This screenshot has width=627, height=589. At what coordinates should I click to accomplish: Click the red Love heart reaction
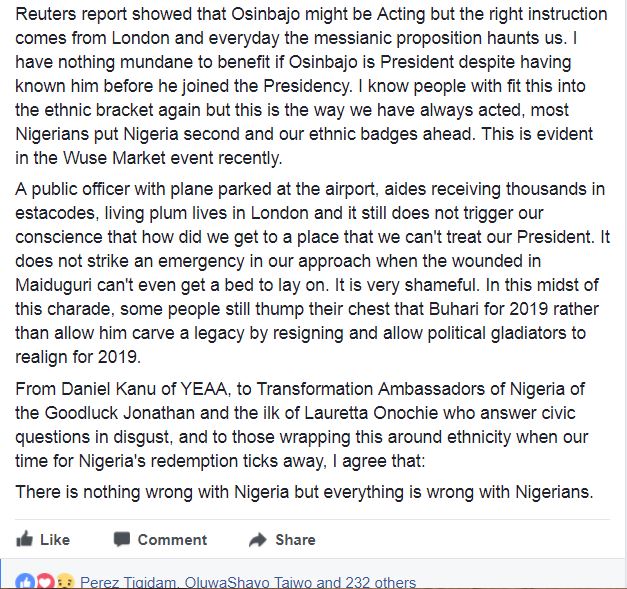click(x=44, y=582)
